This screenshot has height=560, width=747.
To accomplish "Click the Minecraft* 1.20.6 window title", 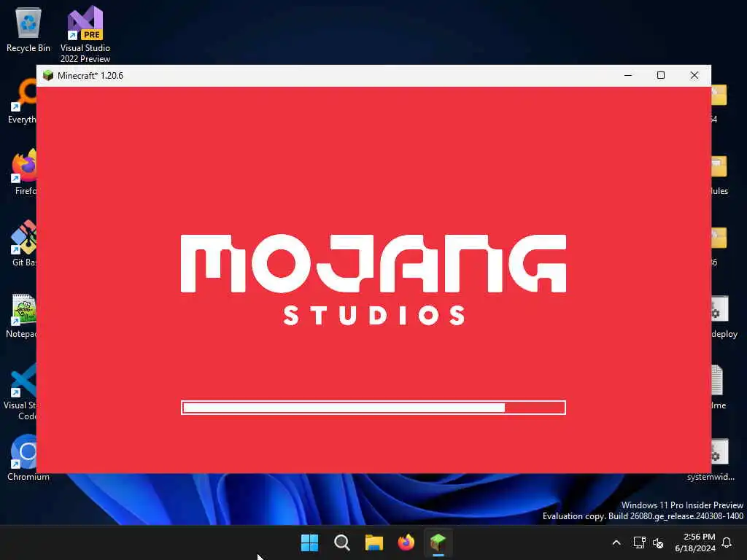I will click(90, 76).
